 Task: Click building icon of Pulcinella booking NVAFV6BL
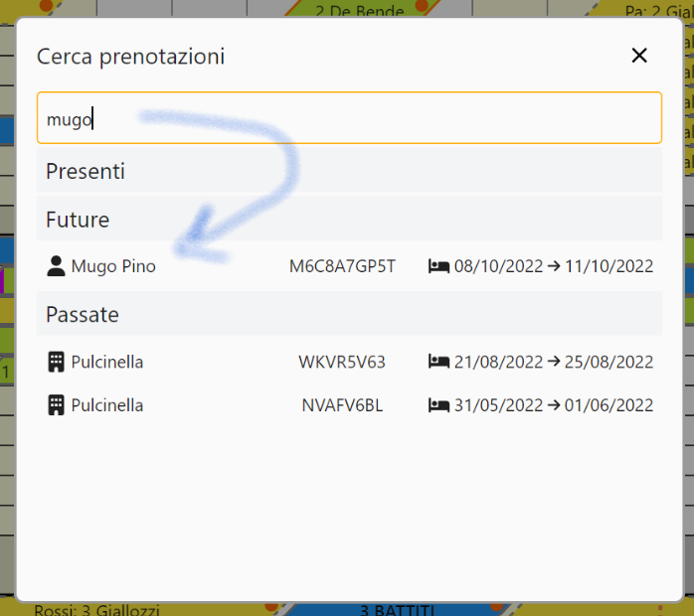(x=56, y=405)
